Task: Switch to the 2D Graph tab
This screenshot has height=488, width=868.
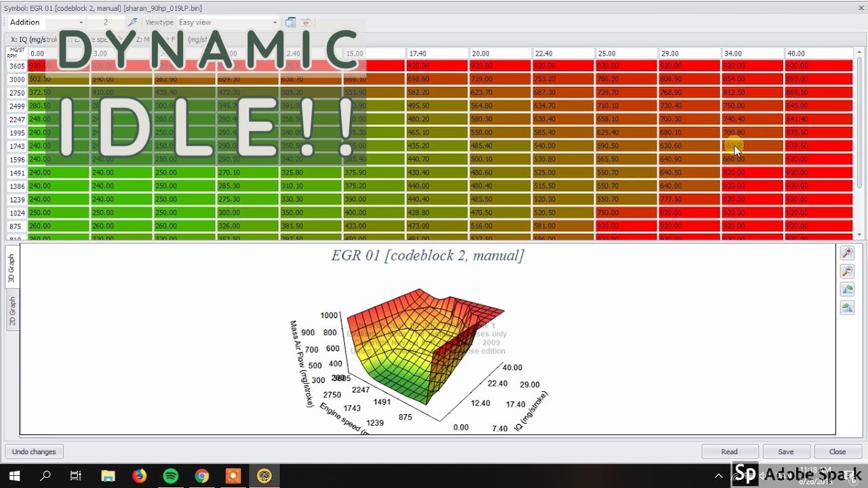Action: tap(12, 311)
